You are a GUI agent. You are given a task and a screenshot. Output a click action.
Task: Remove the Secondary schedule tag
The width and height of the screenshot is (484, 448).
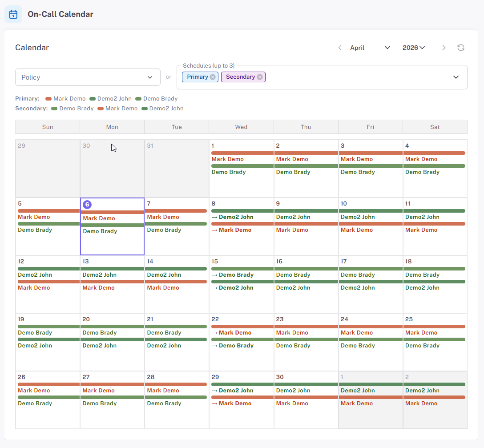pyautogui.click(x=260, y=77)
